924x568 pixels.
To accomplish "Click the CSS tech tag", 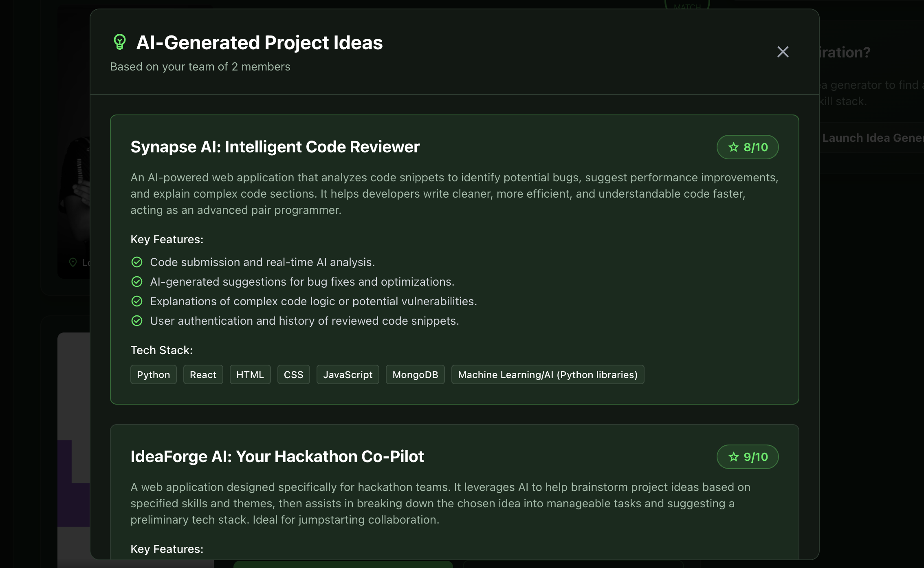I will [293, 374].
